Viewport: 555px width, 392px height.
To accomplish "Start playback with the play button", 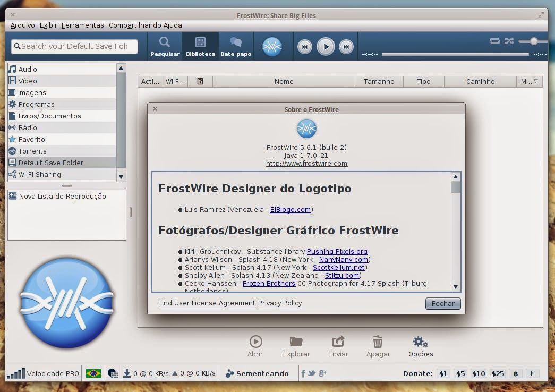I will (326, 46).
